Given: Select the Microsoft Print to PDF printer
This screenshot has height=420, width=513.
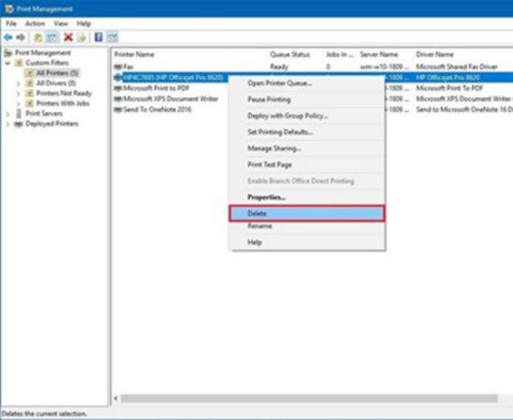Looking at the screenshot, I should pos(157,88).
